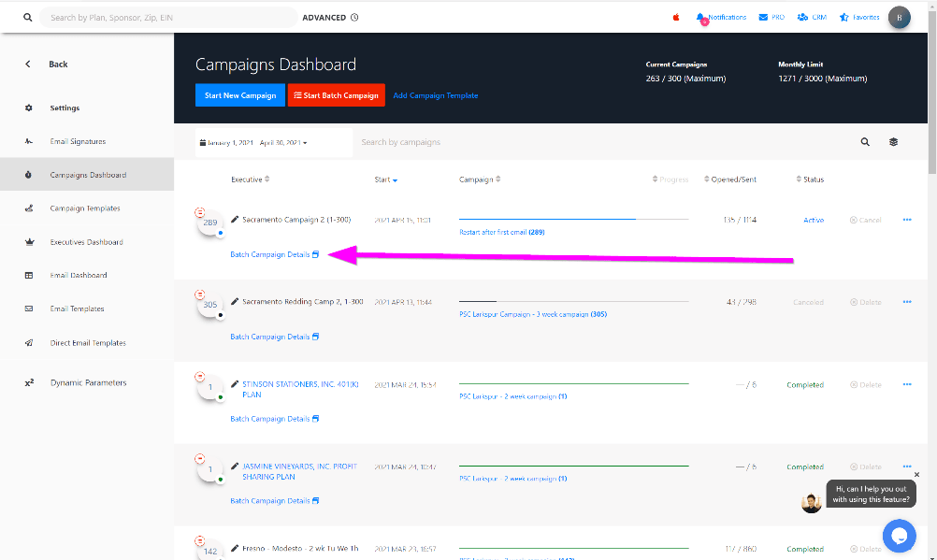Viewport: 937px width, 560px height.
Task: Click the Favorites star icon
Action: 844,18
